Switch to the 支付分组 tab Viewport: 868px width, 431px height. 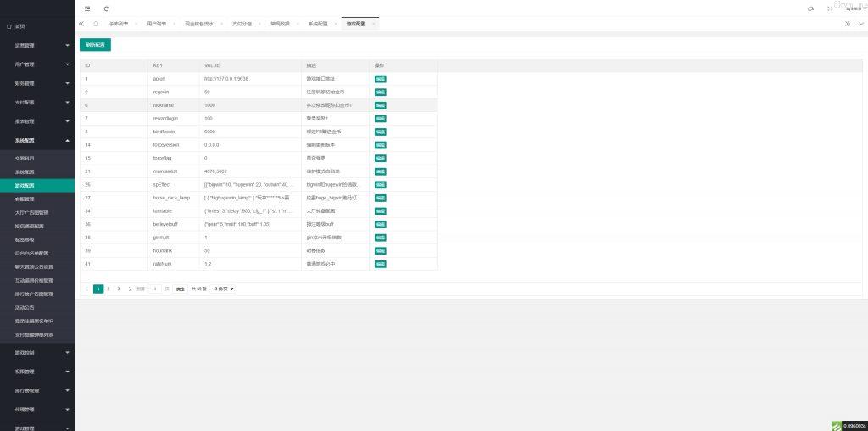[242, 24]
